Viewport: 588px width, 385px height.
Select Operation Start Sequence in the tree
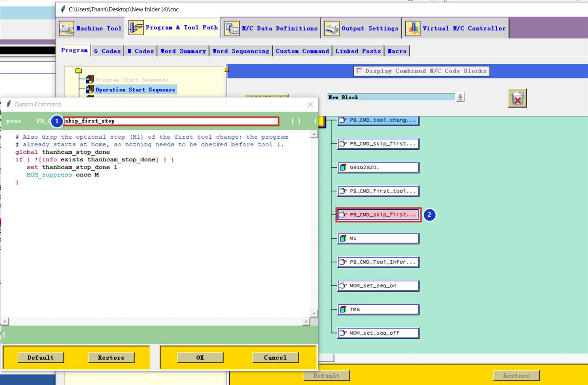click(135, 90)
